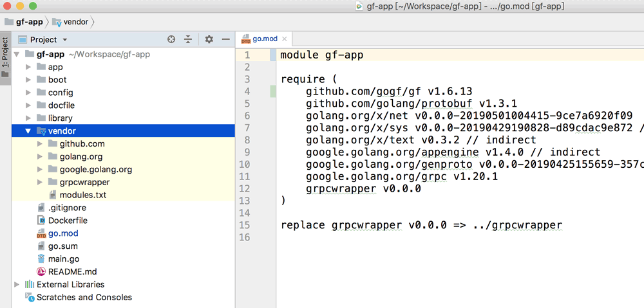644x308 pixels.
Task: Expand the config folder
Action: pyautogui.click(x=28, y=93)
